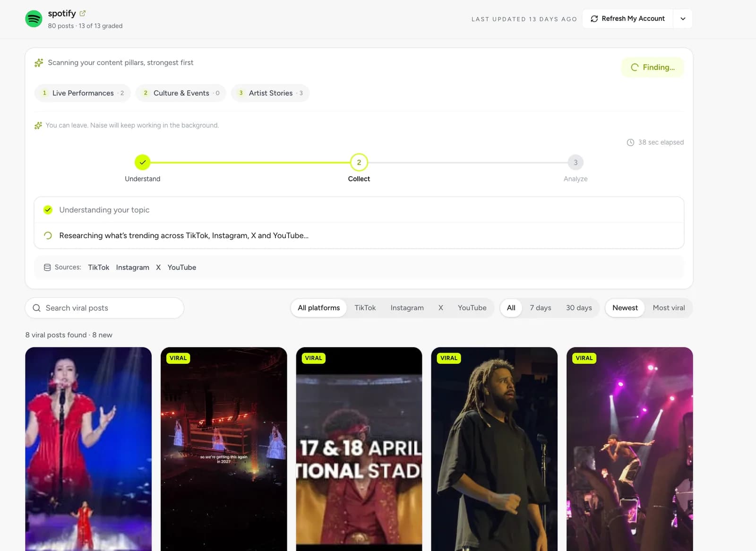Click the Spotify logo avatar
Screen dimensions: 756x551
[x=34, y=19]
